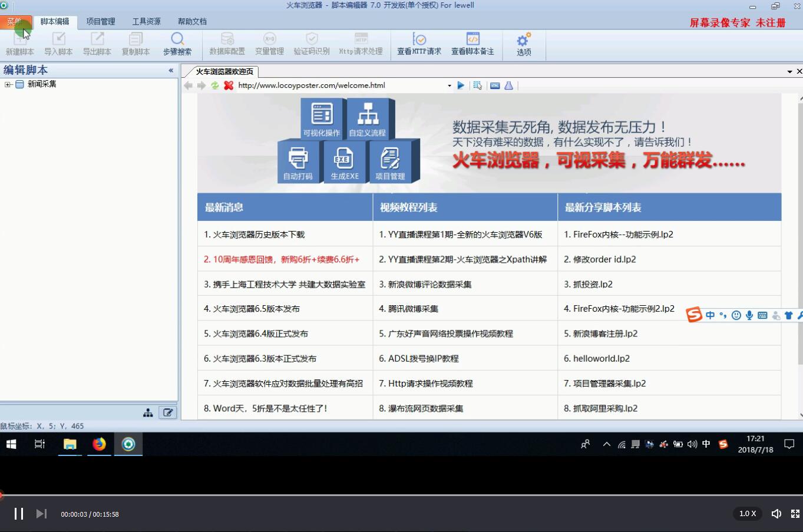
Task: Click the Sogou voice input microphone
Action: pos(749,315)
